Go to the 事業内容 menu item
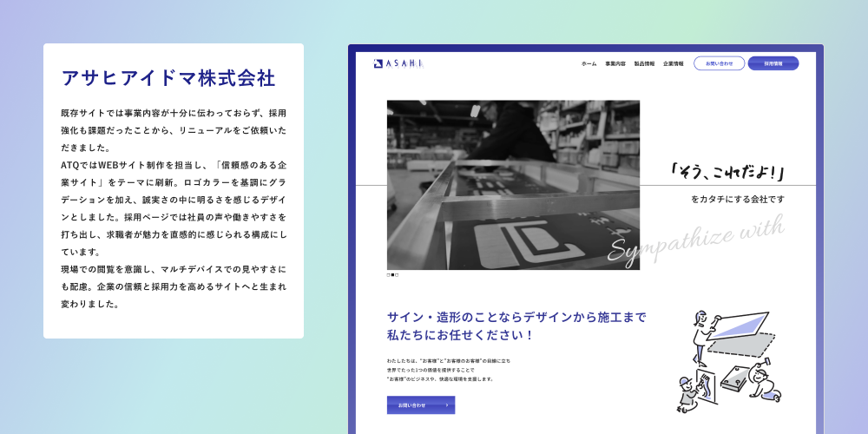The width and height of the screenshot is (868, 434). (x=615, y=64)
